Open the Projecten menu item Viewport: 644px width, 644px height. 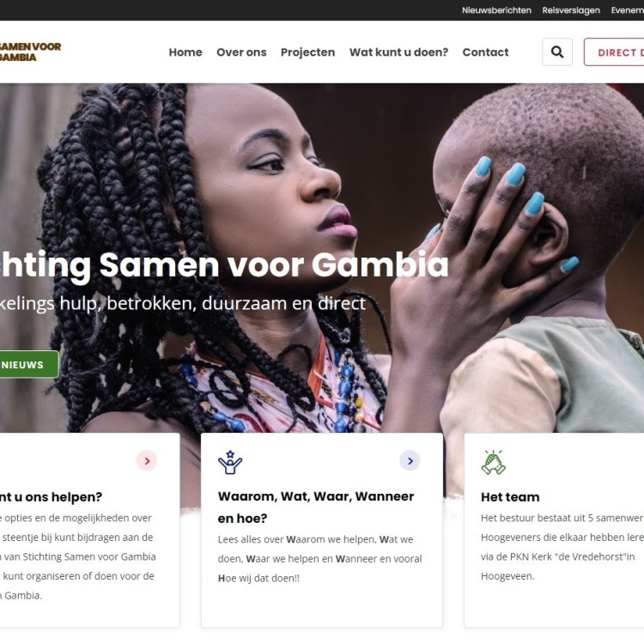[x=308, y=52]
